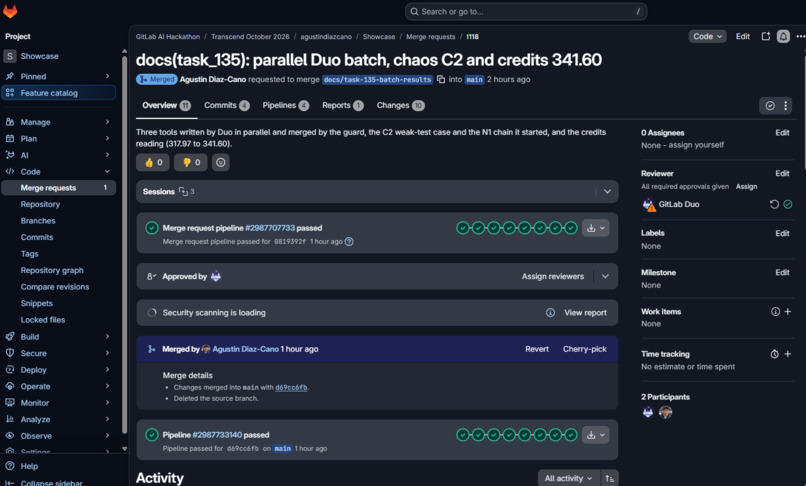Click Edit next to Assignees
This screenshot has width=806, height=486.
tap(782, 133)
